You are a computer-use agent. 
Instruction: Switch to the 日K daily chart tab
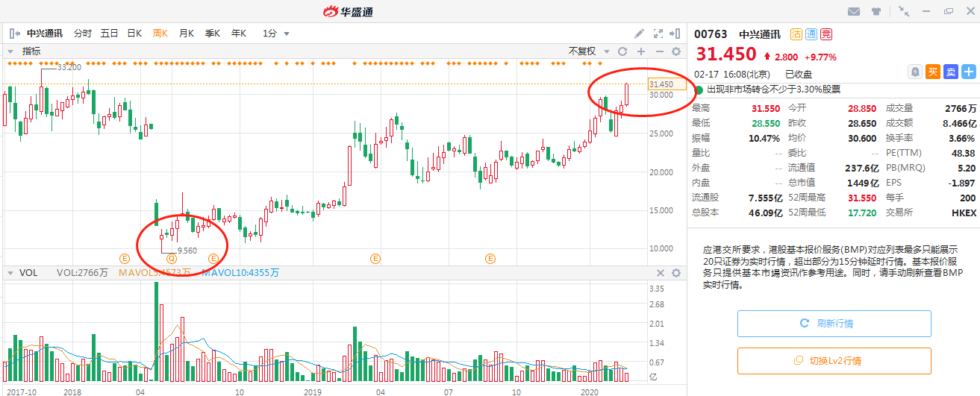(x=134, y=34)
